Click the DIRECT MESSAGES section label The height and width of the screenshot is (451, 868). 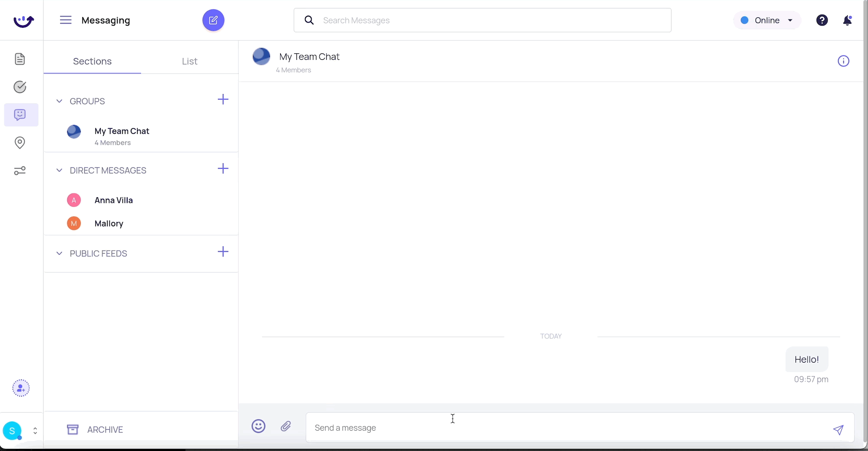pyautogui.click(x=108, y=170)
